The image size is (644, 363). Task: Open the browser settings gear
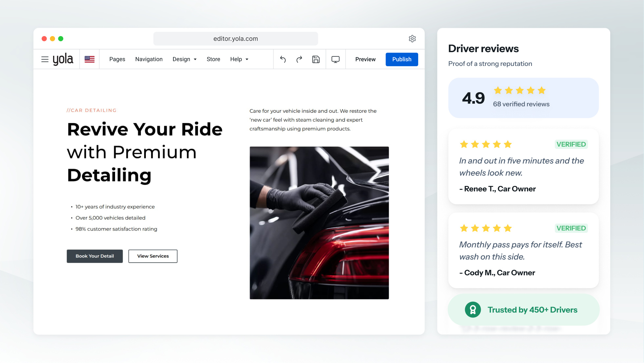[412, 39]
